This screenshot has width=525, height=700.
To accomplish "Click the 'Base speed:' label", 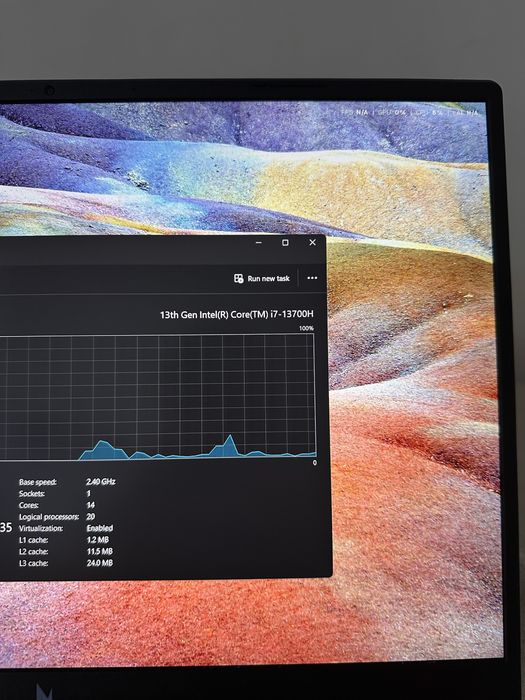I will click(x=38, y=482).
